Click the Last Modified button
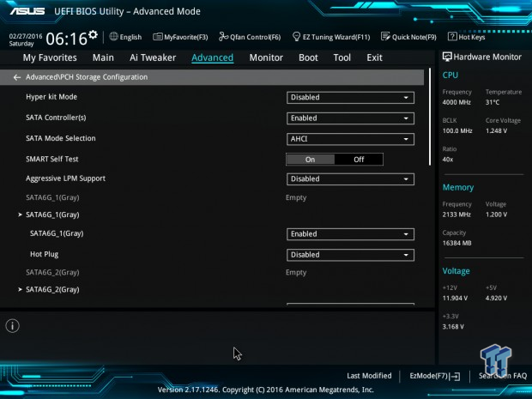Viewport: 532px width, 399px height. click(369, 376)
